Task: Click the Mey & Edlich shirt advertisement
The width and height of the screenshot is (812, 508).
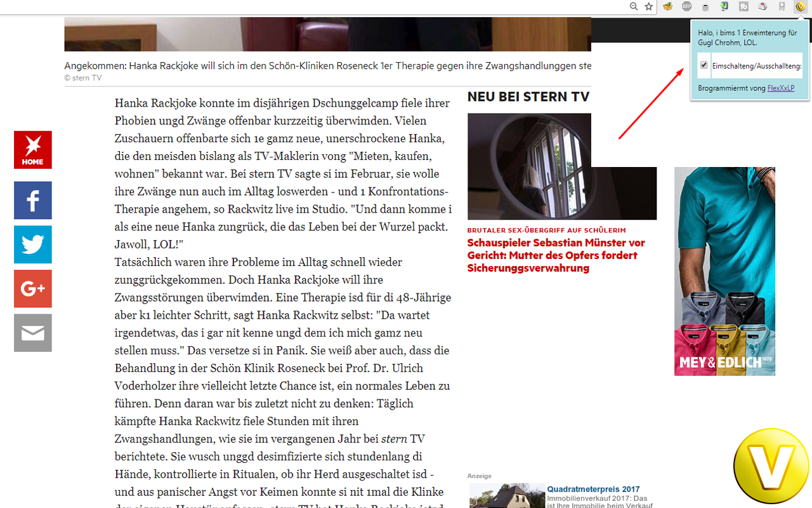Action: point(724,271)
